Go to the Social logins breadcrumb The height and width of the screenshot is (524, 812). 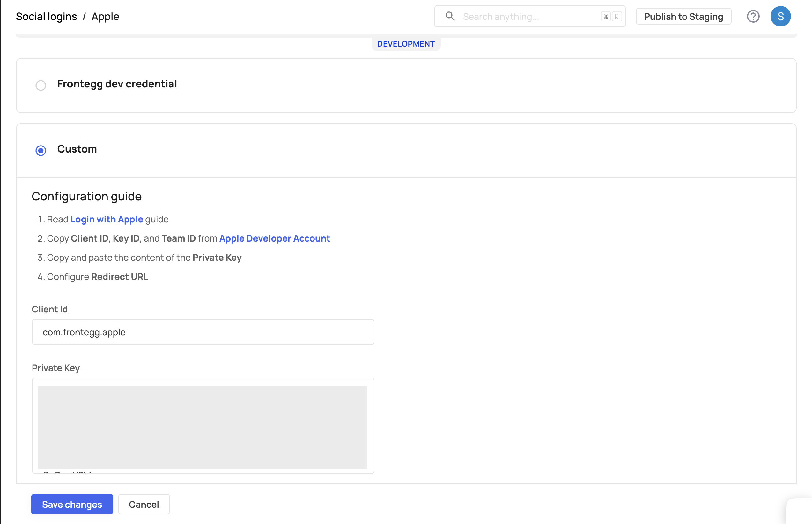pos(47,16)
